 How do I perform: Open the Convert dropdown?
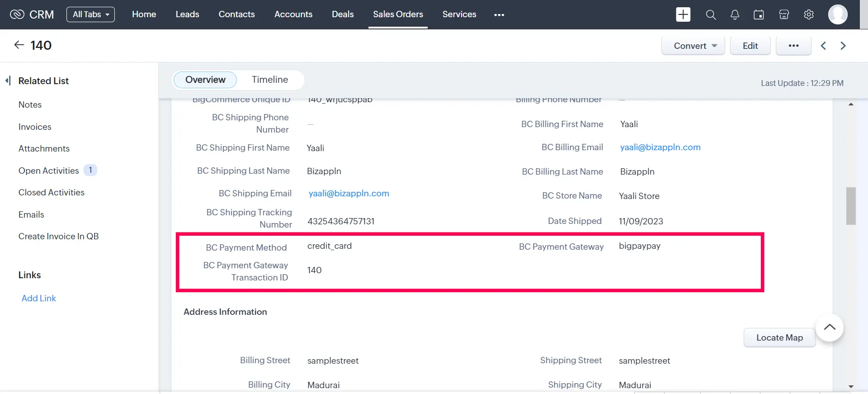[x=693, y=46]
